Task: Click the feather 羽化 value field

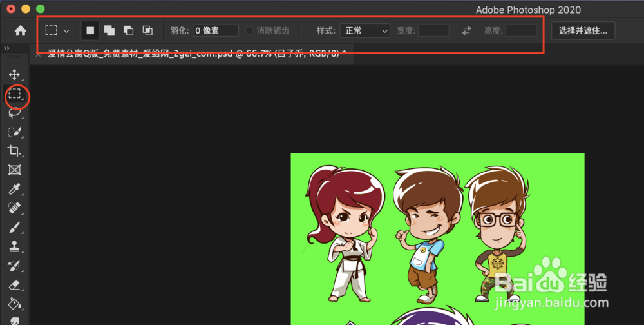Action: click(x=216, y=31)
